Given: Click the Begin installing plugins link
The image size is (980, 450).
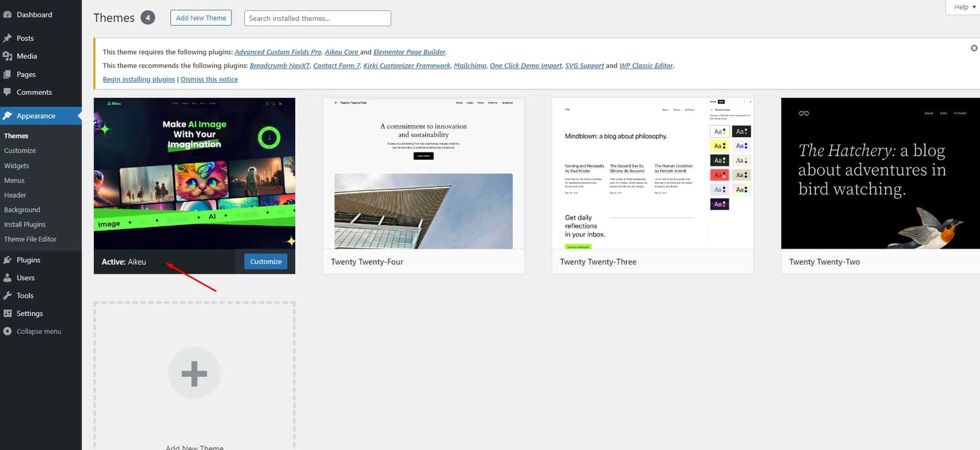Looking at the screenshot, I should pos(138,80).
